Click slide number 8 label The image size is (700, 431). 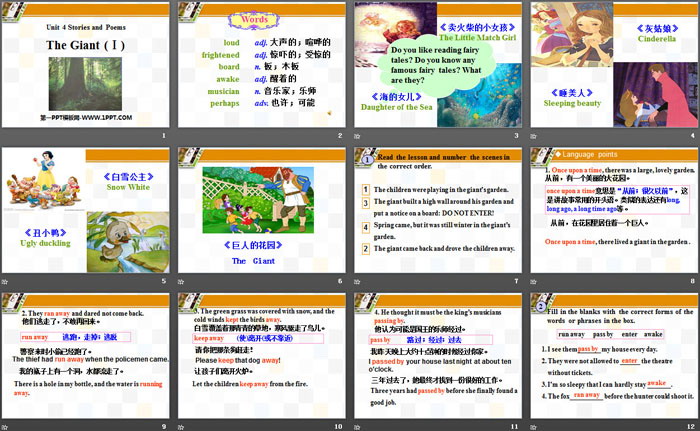click(693, 281)
